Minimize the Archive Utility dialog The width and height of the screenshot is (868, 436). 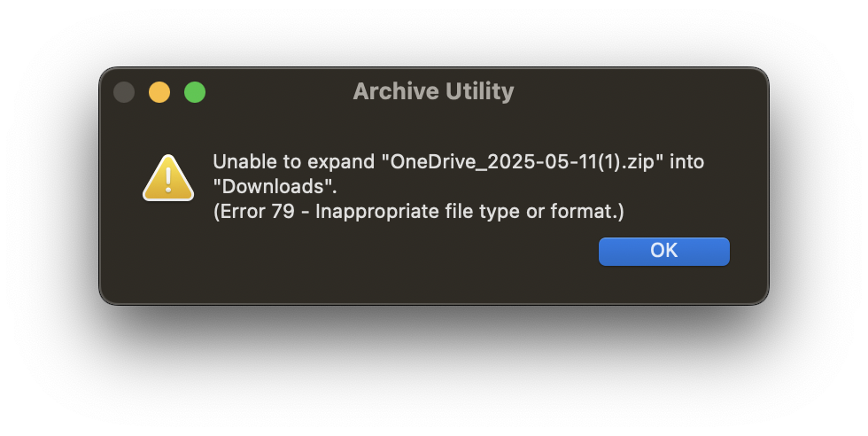point(159,92)
